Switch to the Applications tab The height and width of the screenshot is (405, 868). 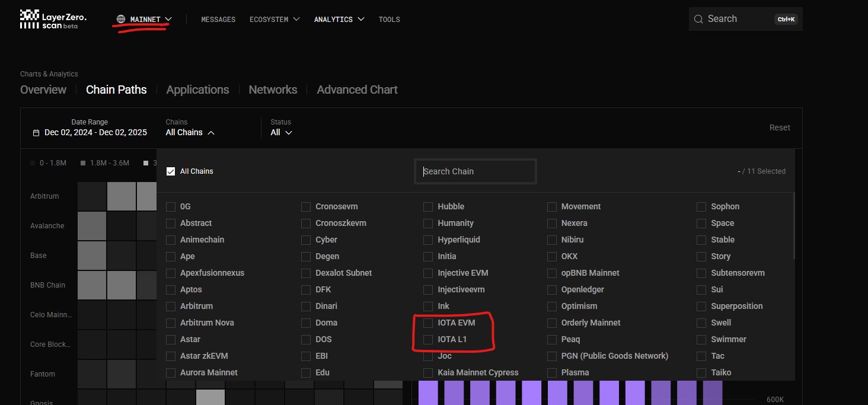pyautogui.click(x=197, y=90)
